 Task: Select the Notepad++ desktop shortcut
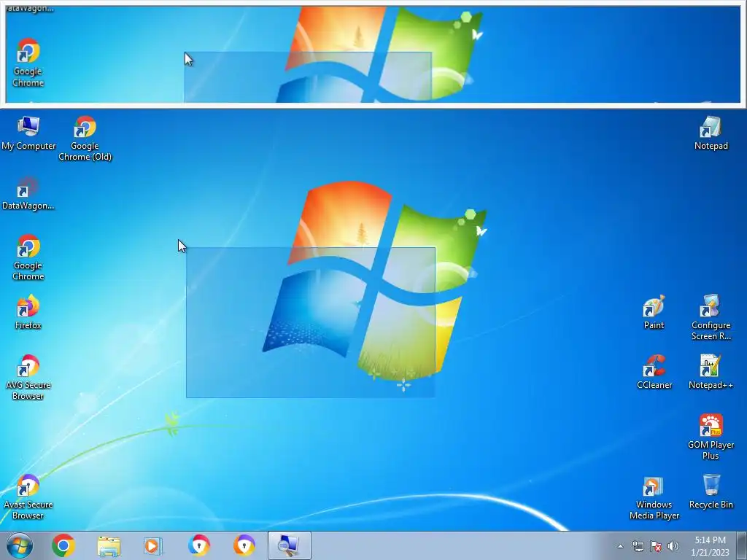pos(711,373)
